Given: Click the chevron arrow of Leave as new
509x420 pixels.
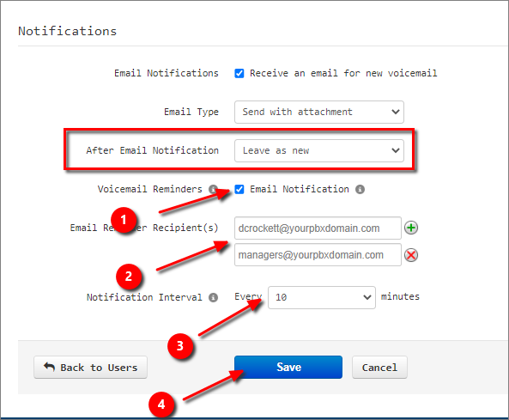Looking at the screenshot, I should pyautogui.click(x=396, y=150).
